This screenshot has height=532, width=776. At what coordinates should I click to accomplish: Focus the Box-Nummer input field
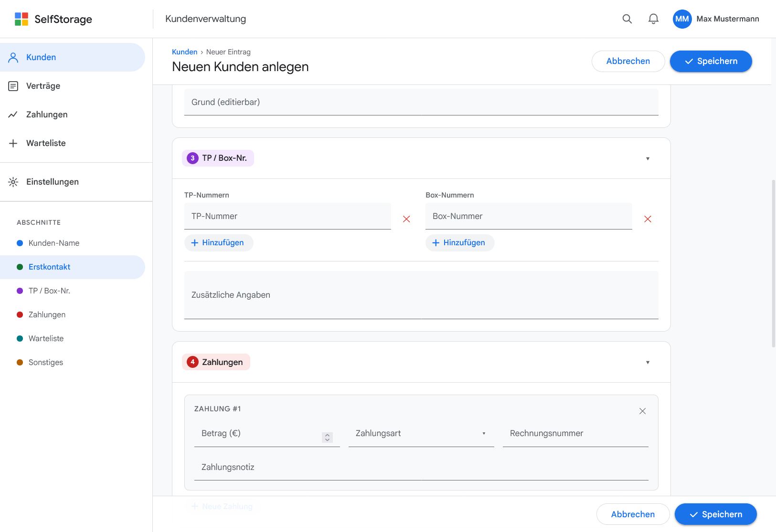point(529,216)
